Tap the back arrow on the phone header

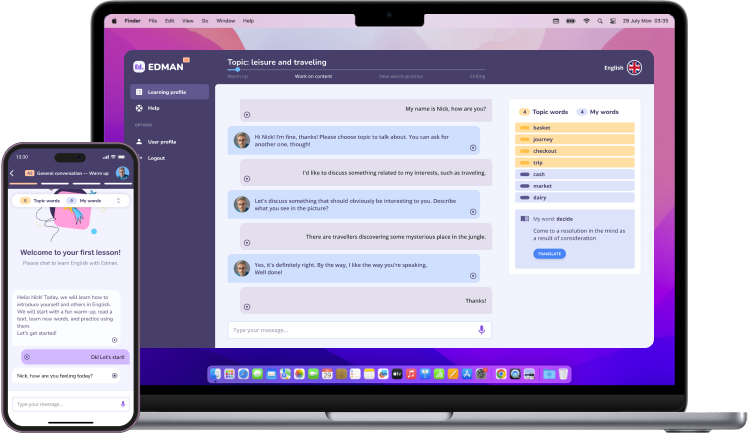click(12, 173)
